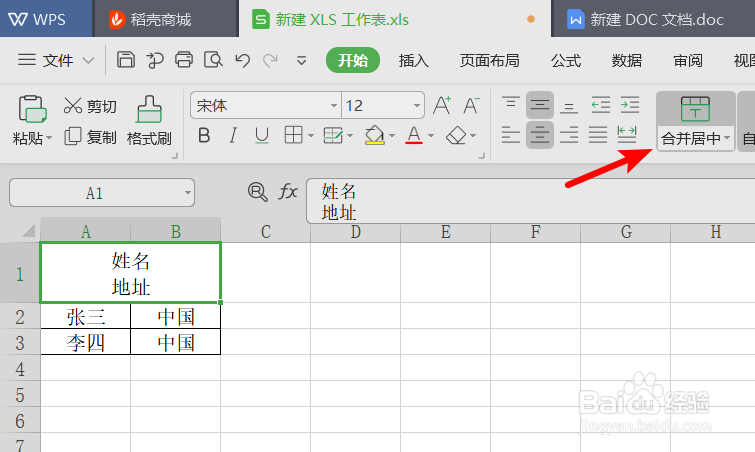The height and width of the screenshot is (452, 755).
Task: Decrease indent icon
Action: point(600,104)
